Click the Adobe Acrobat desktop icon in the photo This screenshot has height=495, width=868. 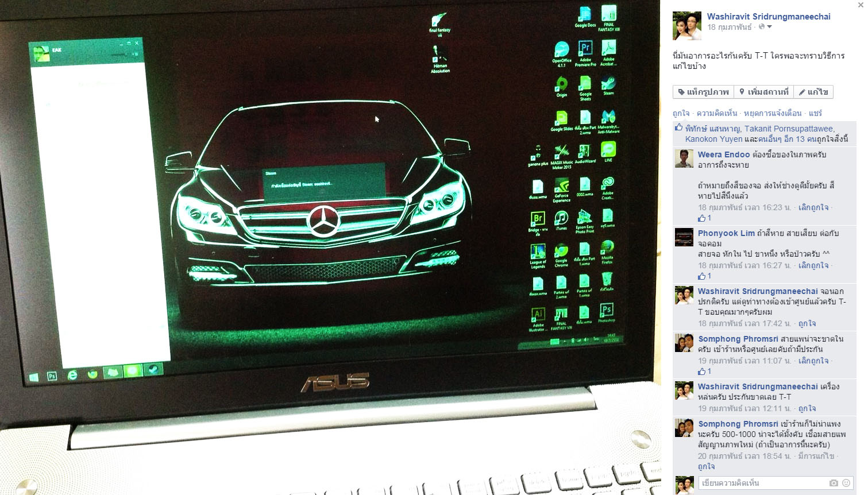(608, 53)
